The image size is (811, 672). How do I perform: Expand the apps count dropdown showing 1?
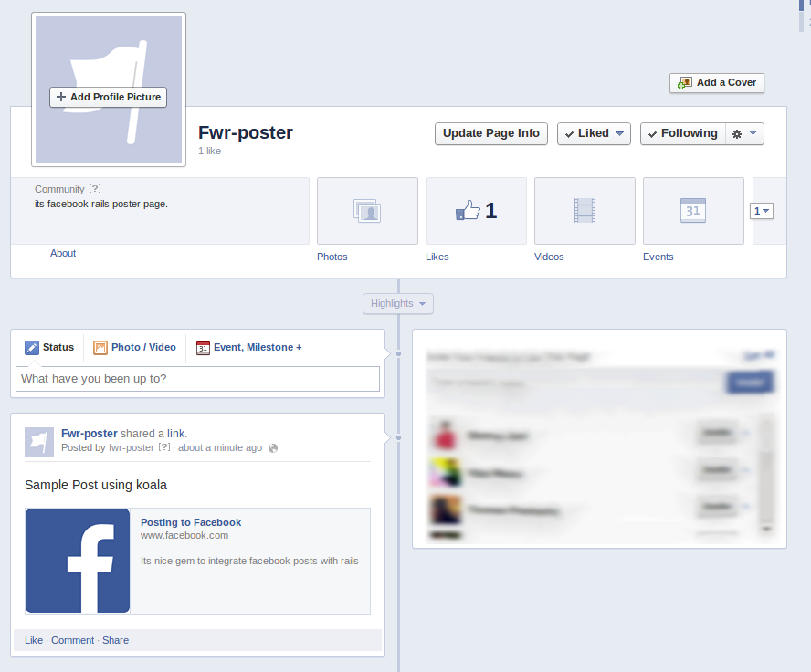coord(762,211)
